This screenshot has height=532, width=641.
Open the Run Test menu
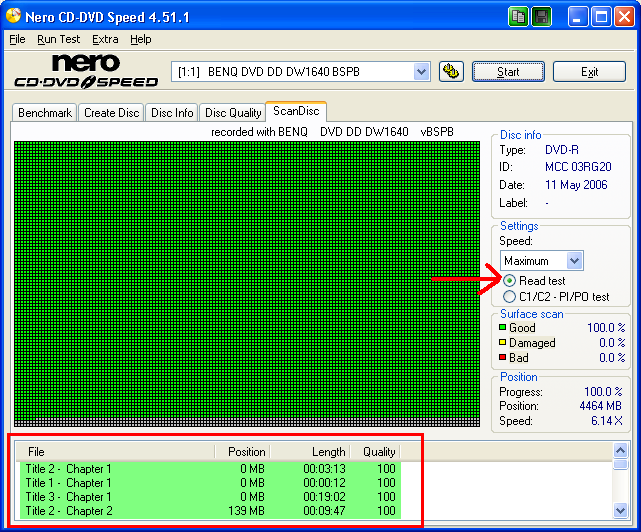coord(58,39)
